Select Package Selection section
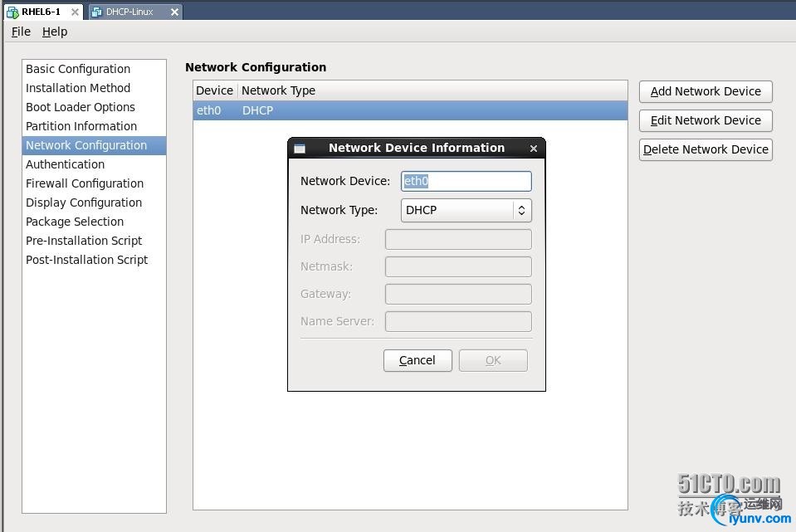Screen dimensions: 796x532 (94, 222)
